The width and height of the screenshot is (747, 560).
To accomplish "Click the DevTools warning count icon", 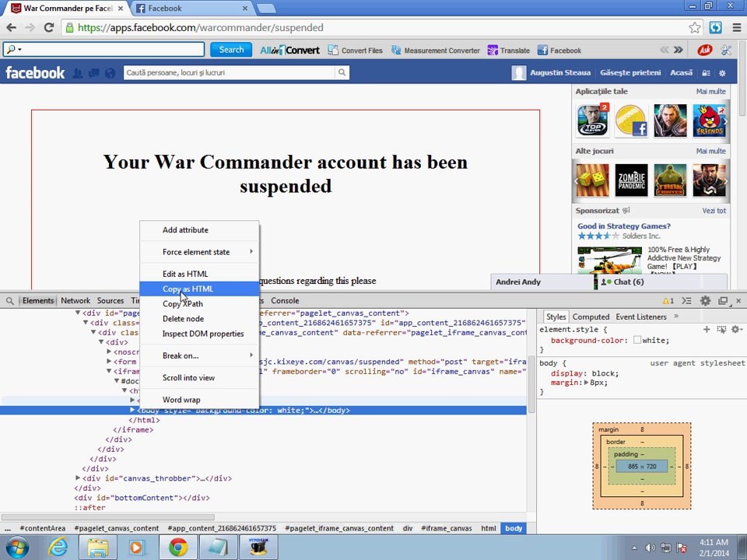I will (668, 300).
